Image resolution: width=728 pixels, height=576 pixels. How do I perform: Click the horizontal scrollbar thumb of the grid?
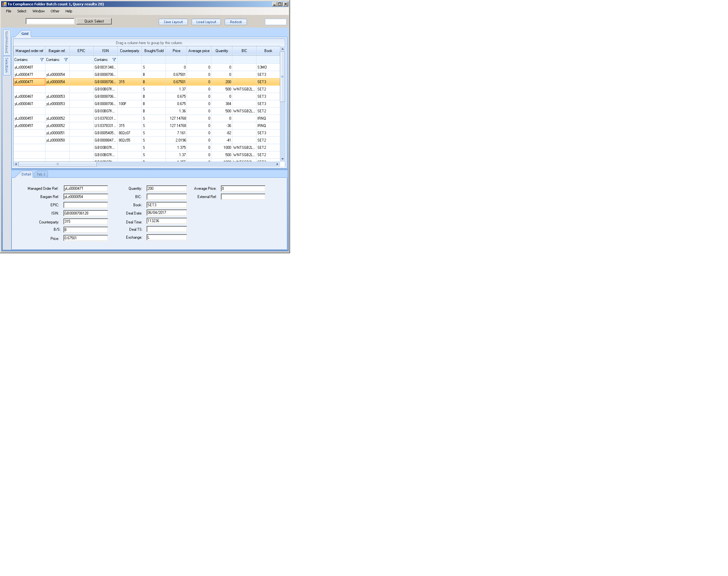pos(57,164)
